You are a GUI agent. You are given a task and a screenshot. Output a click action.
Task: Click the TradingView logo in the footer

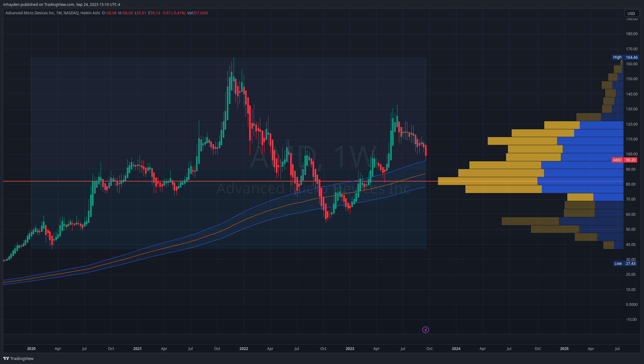pos(18,358)
